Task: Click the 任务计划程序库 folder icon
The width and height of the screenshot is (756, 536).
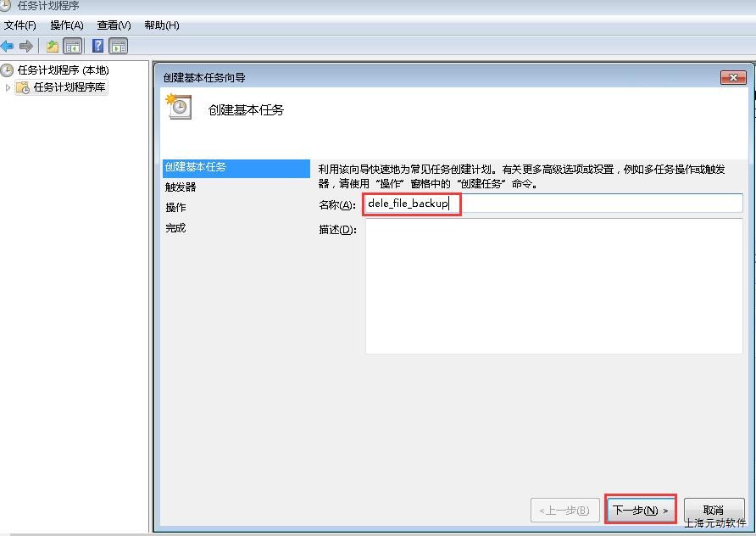Action: click(23, 88)
